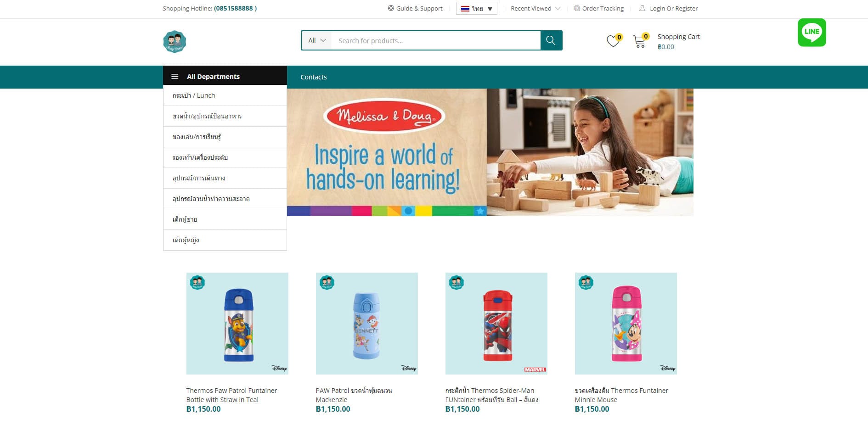The width and height of the screenshot is (868, 425).
Task: Click the green LINE chat icon
Action: [x=812, y=33]
